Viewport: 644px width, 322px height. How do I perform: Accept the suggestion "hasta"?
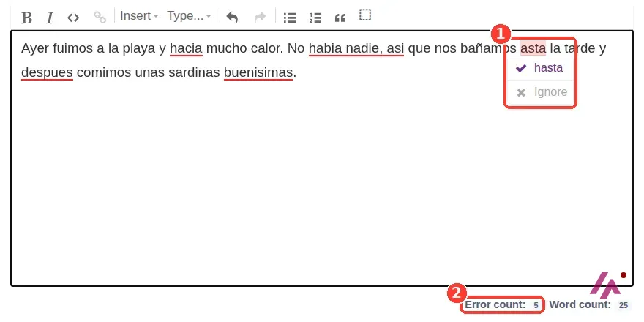point(539,68)
